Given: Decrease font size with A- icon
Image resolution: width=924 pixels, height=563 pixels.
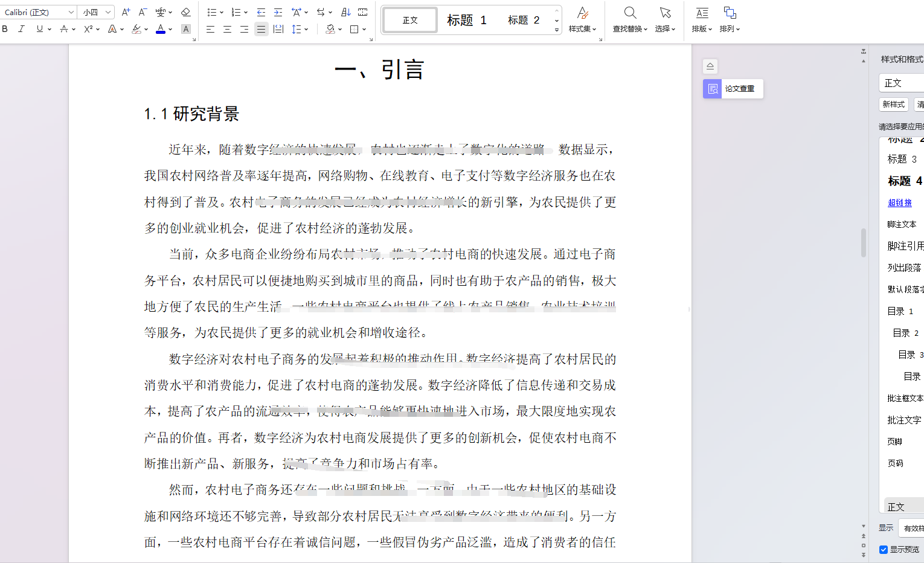Looking at the screenshot, I should [x=143, y=12].
